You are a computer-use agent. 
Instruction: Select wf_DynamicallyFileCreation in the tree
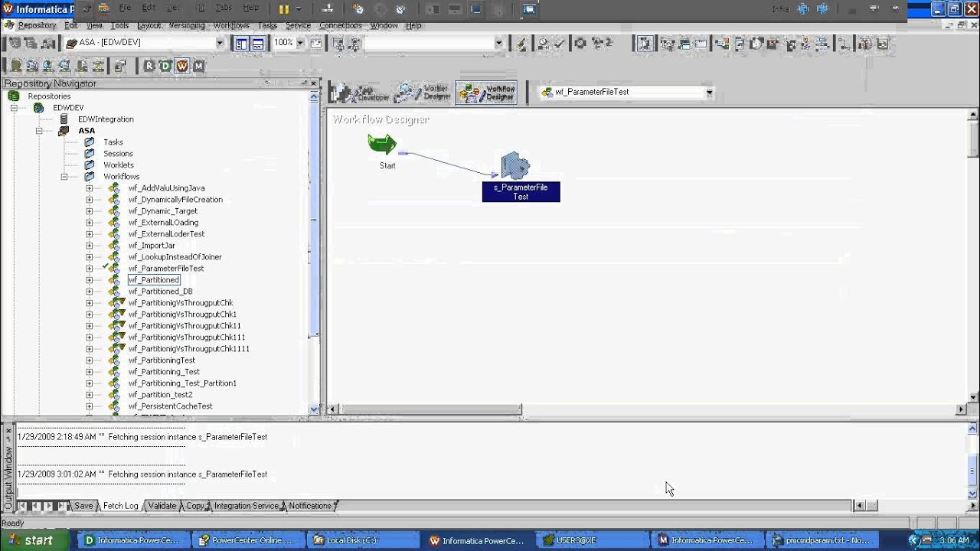click(175, 200)
